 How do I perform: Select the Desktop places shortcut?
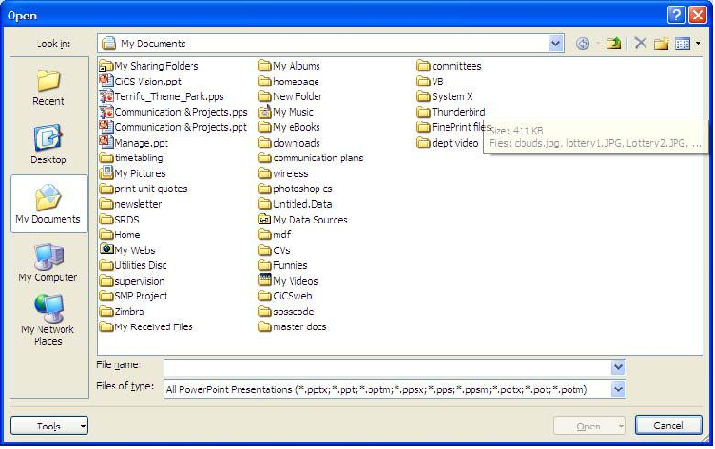click(48, 144)
